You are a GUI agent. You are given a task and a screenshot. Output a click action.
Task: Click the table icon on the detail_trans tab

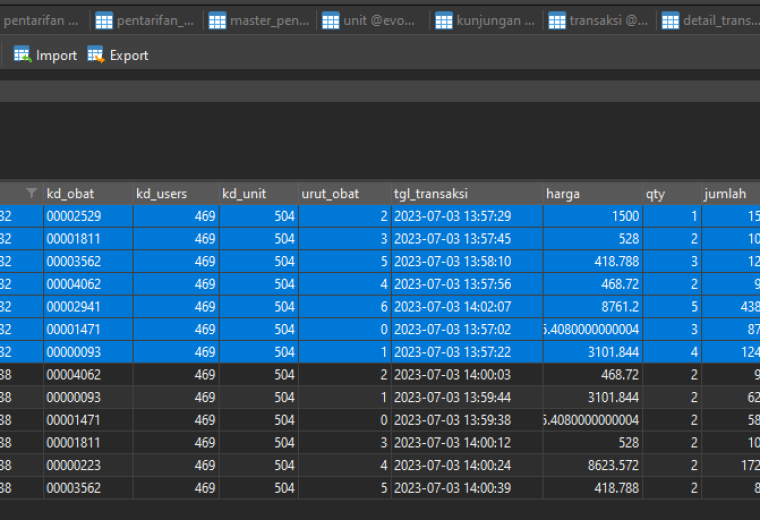pos(670,21)
